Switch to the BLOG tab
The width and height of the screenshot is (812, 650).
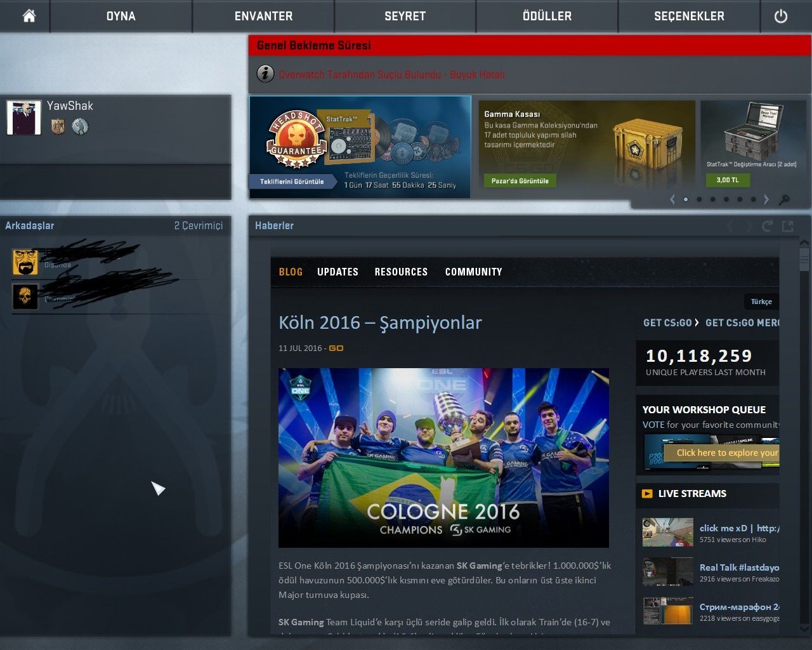click(291, 272)
